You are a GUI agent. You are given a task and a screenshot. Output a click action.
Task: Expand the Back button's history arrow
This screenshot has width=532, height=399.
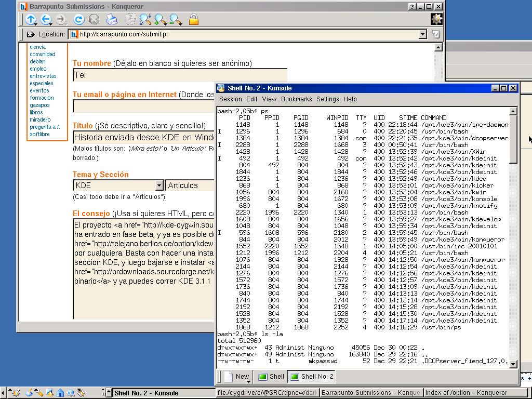pyautogui.click(x=51, y=24)
